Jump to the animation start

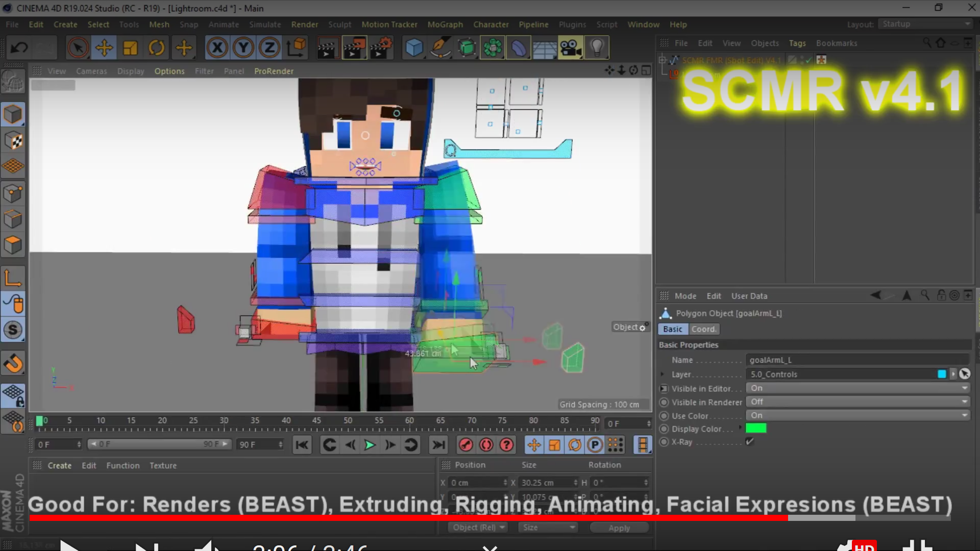(302, 445)
